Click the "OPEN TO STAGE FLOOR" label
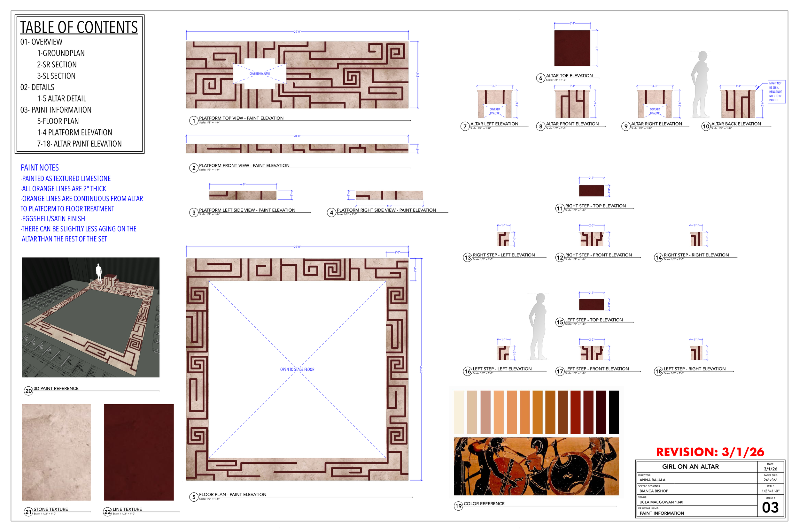Image resolution: width=799 pixels, height=532 pixels. coord(297,369)
